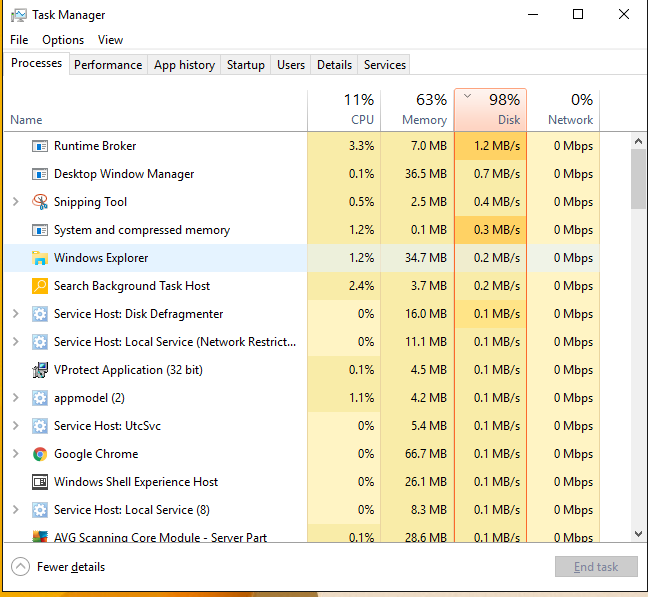Click the Runtime Broker process icon
Viewport: 648px width, 597px height.
[x=40, y=146]
